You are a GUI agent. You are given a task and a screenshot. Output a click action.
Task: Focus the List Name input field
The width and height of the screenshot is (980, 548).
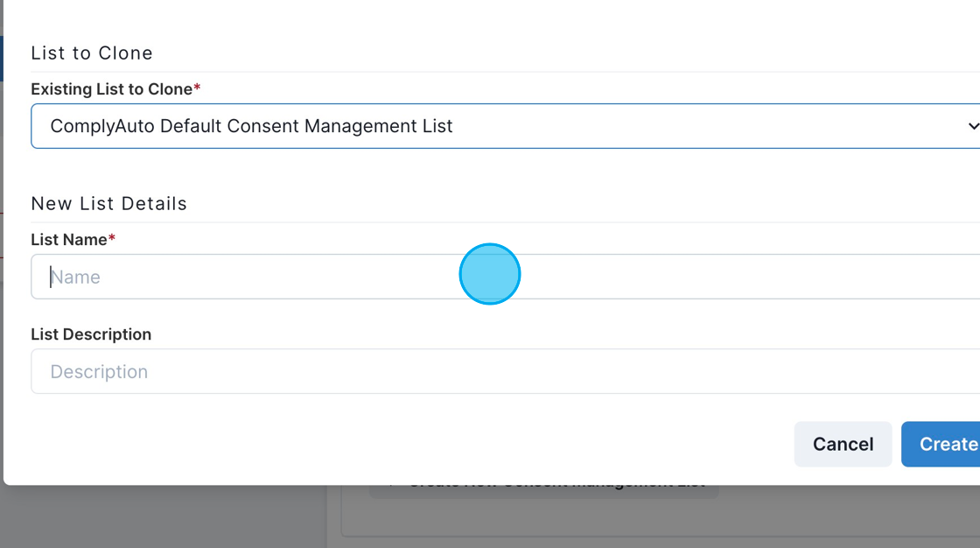(506, 277)
